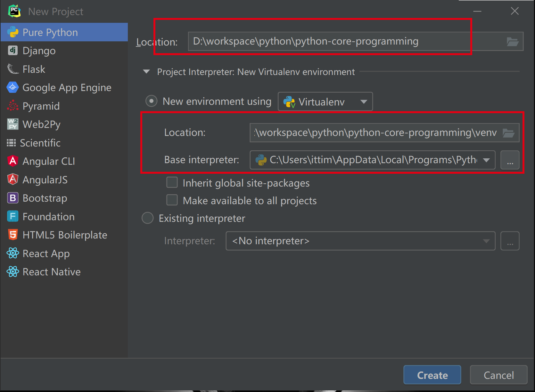Click the PyCharm logo in title bar
535x392 pixels.
(14, 11)
